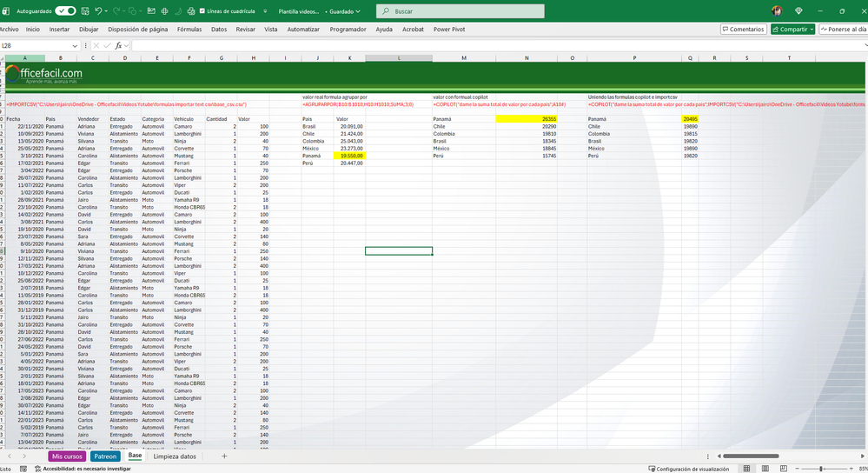Viewport: 868px width, 473px height.
Task: Switch to the Inicio ribbon tab
Action: (33, 30)
